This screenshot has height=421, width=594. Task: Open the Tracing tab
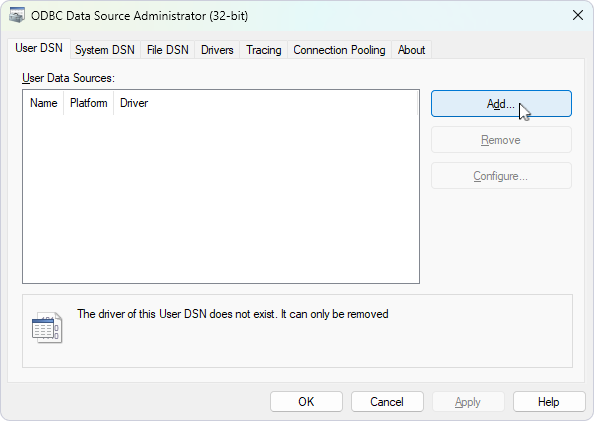point(264,50)
